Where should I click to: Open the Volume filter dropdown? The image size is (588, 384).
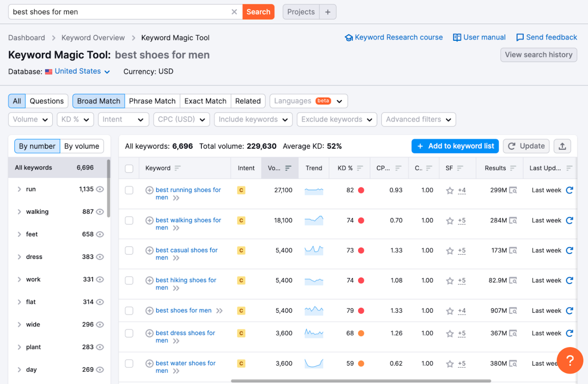(x=30, y=119)
